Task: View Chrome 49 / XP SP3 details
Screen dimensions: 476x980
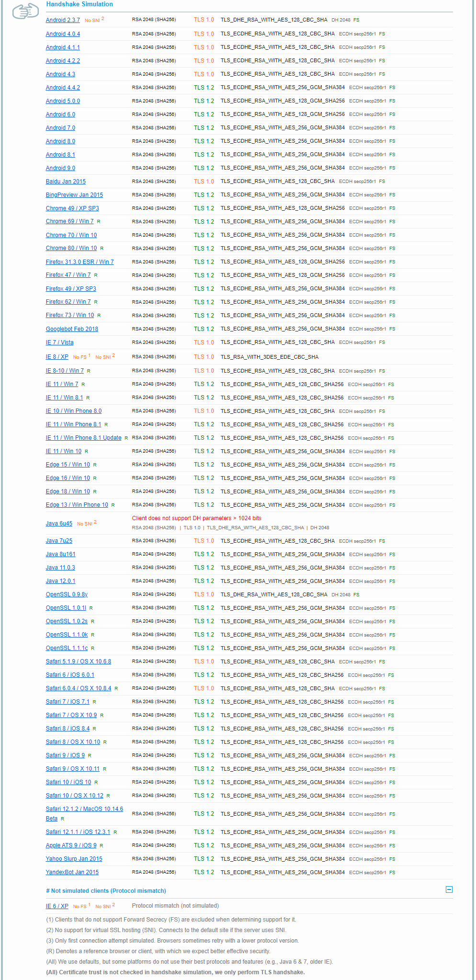Action: pyautogui.click(x=72, y=208)
